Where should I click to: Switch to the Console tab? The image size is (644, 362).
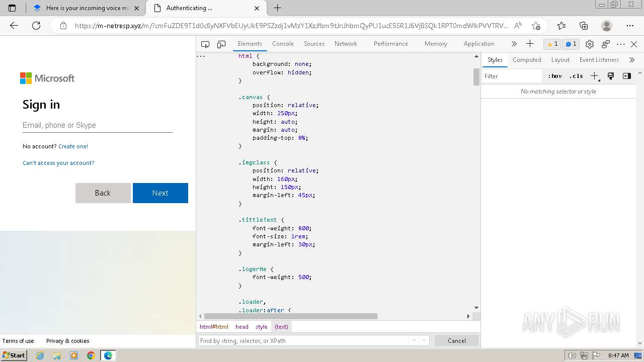click(283, 44)
